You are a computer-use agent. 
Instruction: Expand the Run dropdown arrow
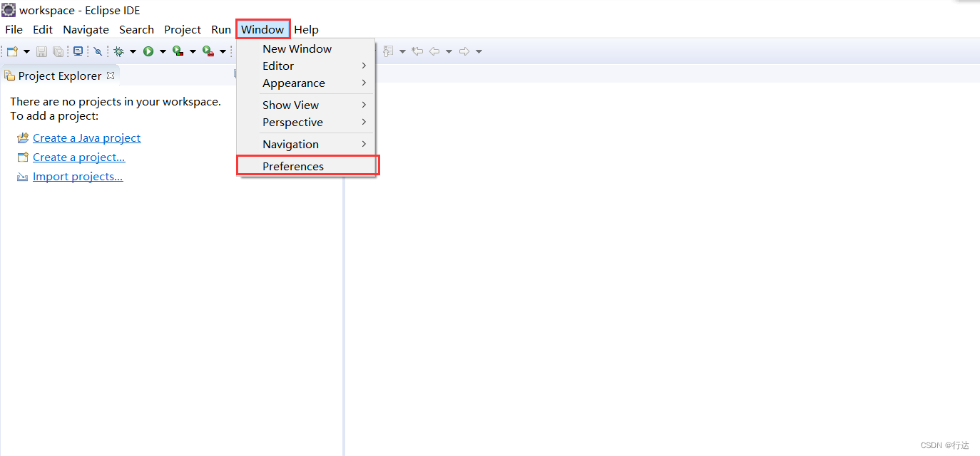point(163,51)
